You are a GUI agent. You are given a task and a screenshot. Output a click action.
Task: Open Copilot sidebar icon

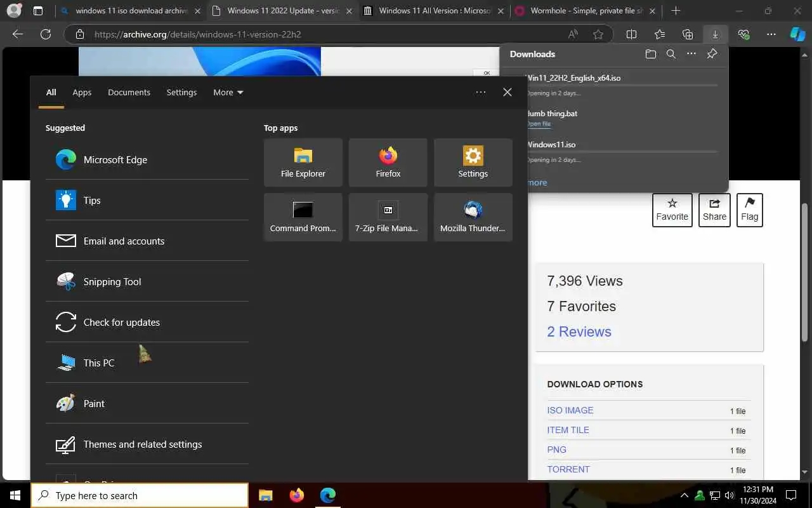pyautogui.click(x=797, y=34)
